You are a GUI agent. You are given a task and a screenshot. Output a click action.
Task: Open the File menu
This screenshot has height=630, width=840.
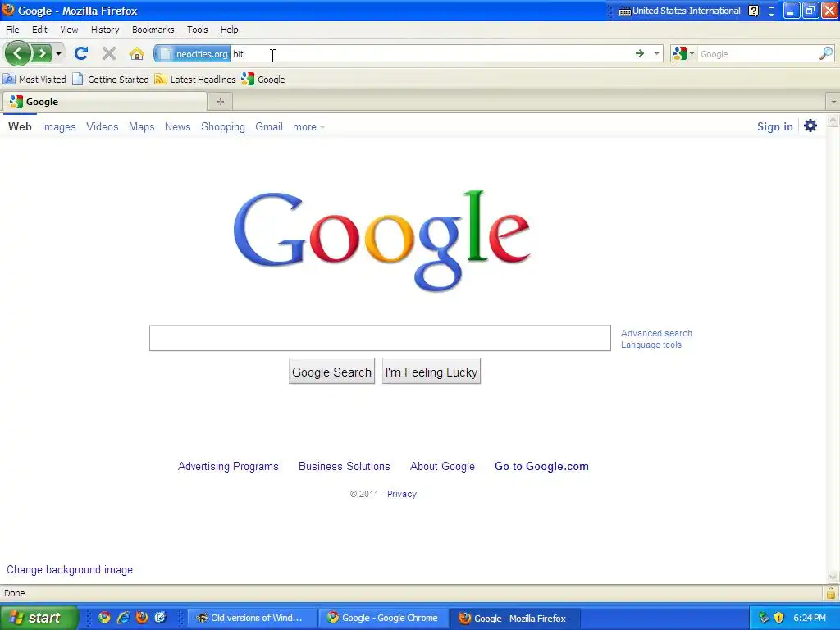coord(12,30)
